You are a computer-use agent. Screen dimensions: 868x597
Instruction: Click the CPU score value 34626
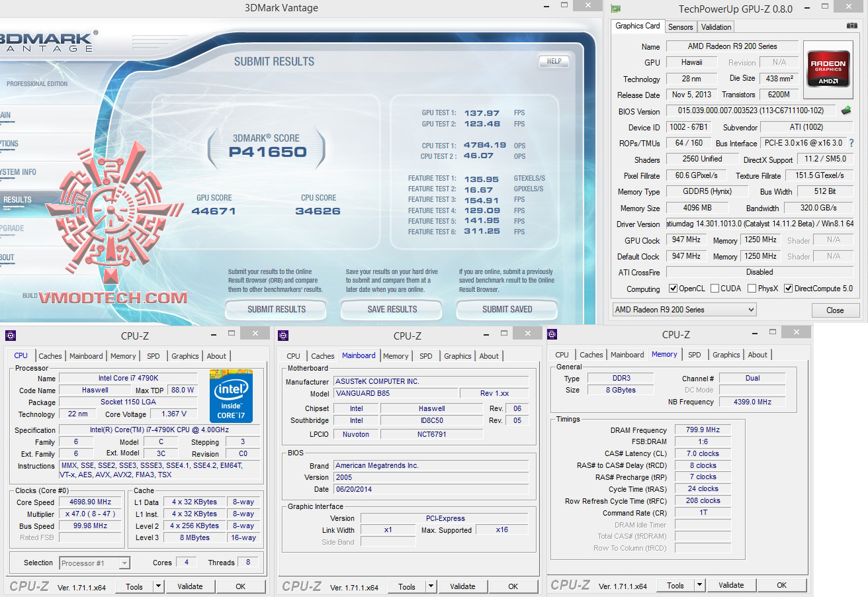pos(318,211)
